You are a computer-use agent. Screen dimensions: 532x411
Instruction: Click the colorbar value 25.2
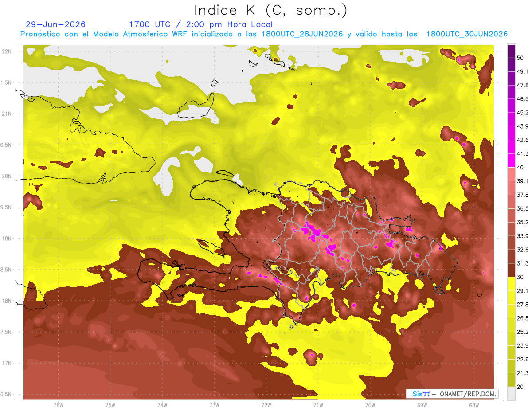[522, 332]
